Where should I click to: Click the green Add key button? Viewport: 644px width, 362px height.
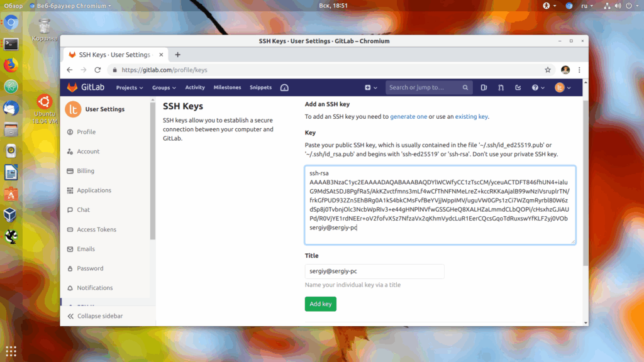[320, 304]
